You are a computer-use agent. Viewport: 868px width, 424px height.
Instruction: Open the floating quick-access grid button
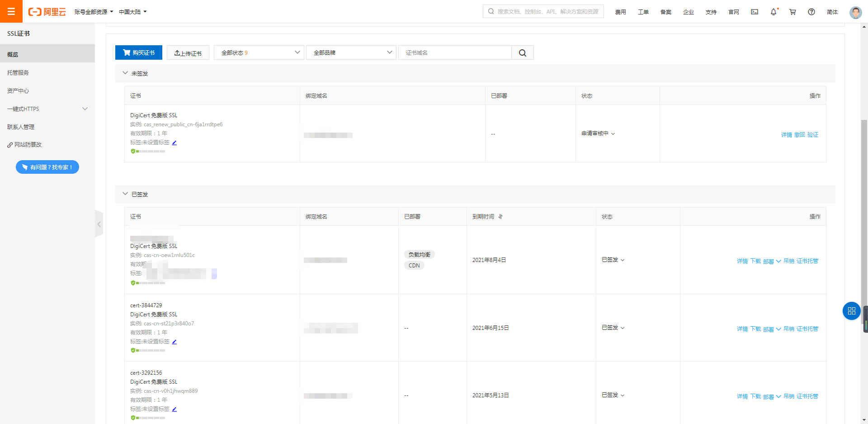click(851, 311)
